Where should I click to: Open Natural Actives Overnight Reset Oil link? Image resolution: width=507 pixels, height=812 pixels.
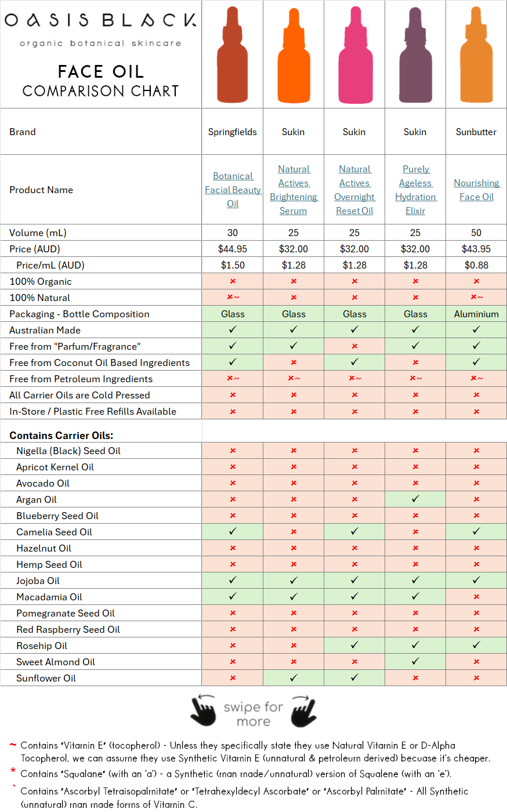354,190
